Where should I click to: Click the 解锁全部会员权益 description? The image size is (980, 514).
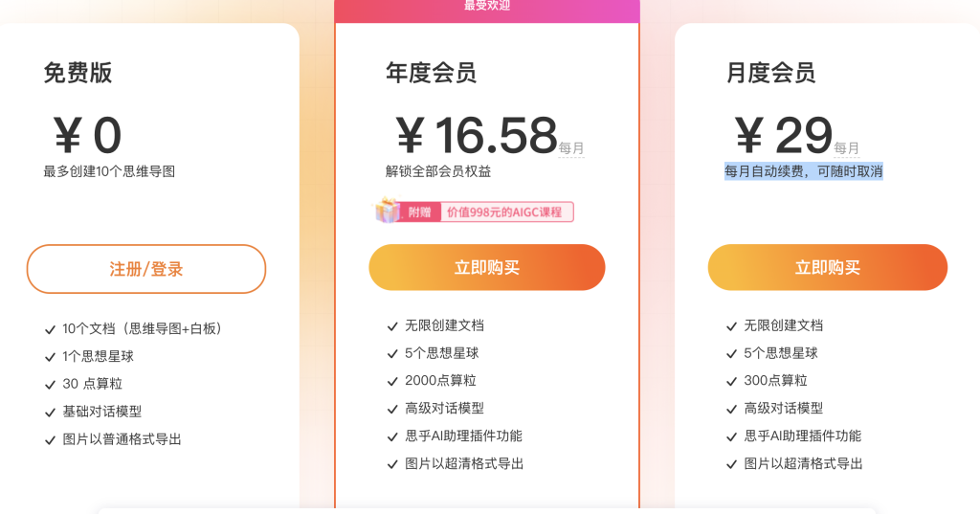(x=438, y=171)
